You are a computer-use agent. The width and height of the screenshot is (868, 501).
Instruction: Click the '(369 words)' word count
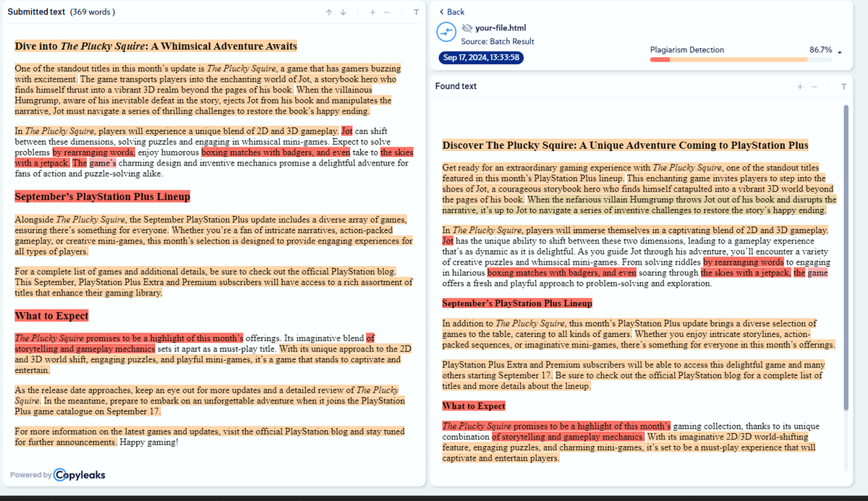click(93, 12)
